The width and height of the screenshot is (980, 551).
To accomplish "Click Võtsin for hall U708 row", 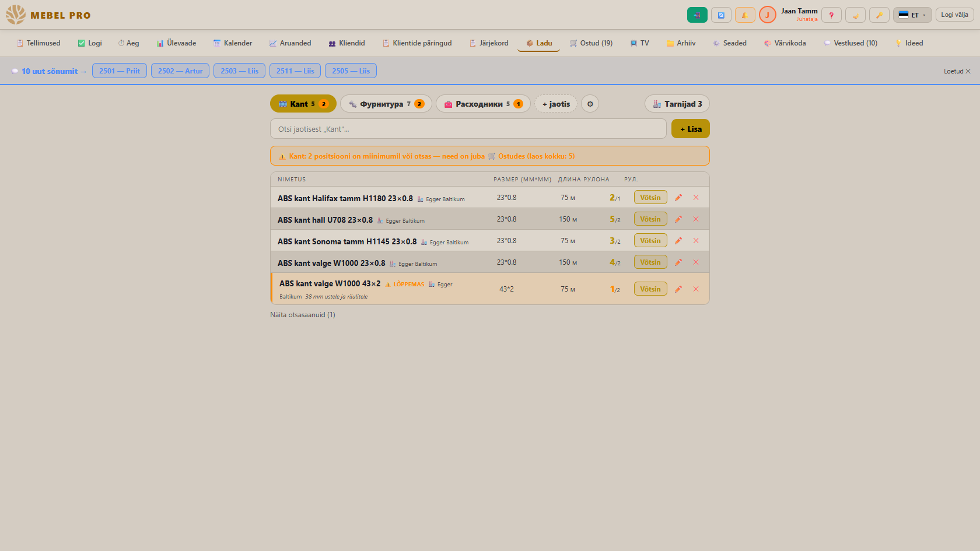I will click(650, 219).
